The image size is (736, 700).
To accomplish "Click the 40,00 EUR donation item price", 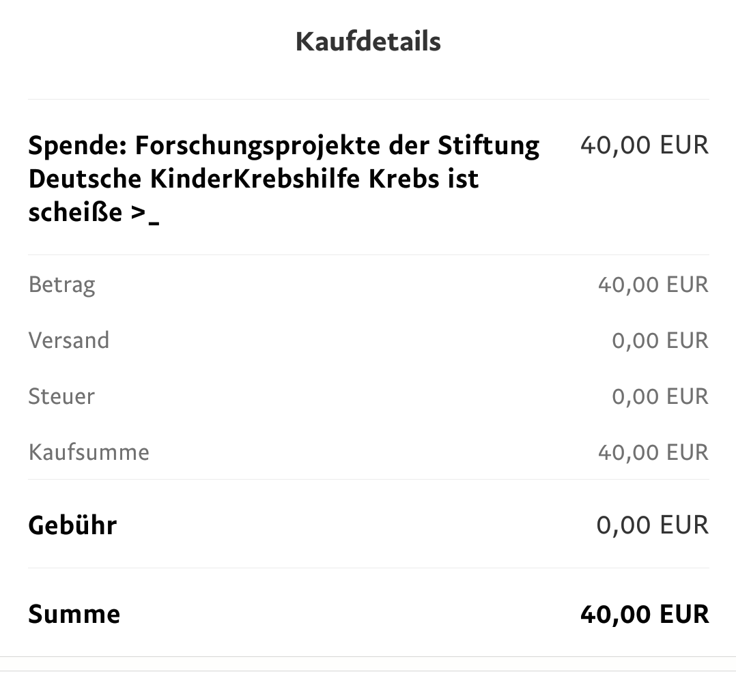I will click(645, 145).
